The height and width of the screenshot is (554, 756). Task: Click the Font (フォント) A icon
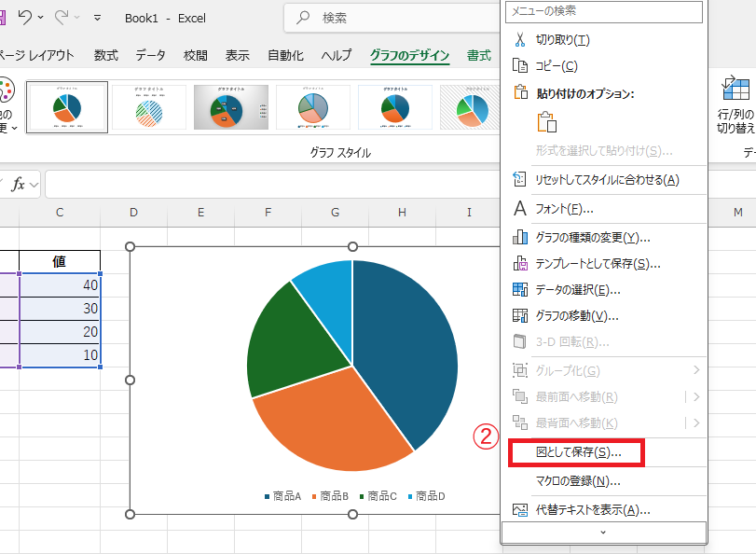(518, 206)
